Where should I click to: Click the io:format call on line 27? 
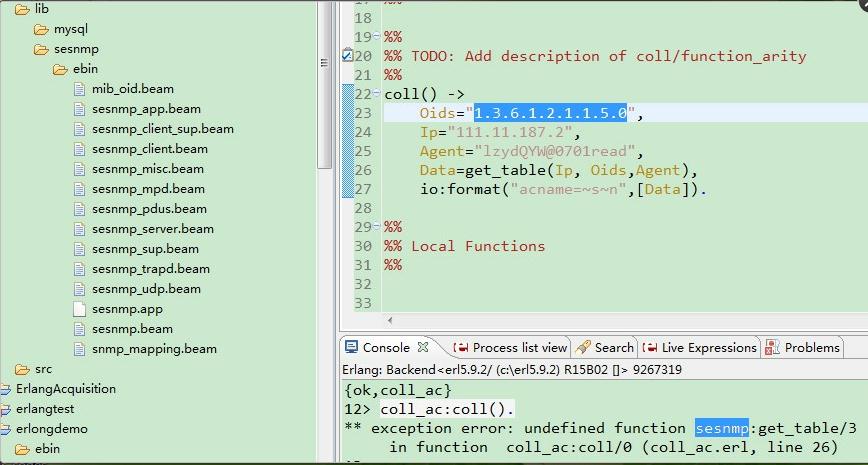(x=564, y=189)
